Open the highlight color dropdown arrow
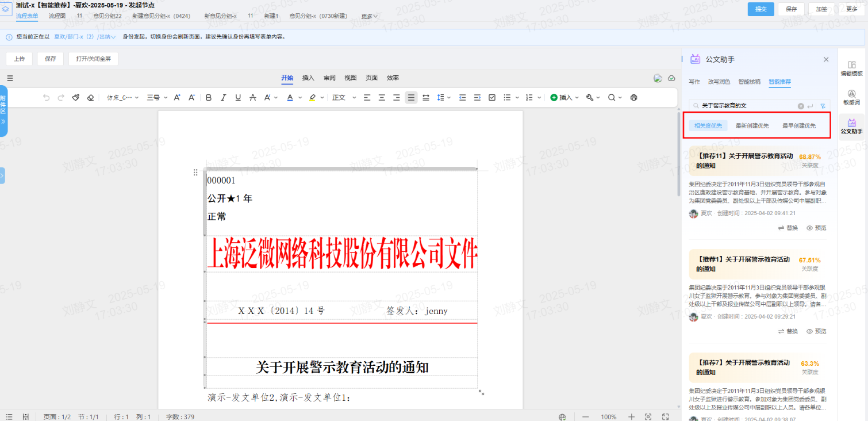 click(x=322, y=98)
